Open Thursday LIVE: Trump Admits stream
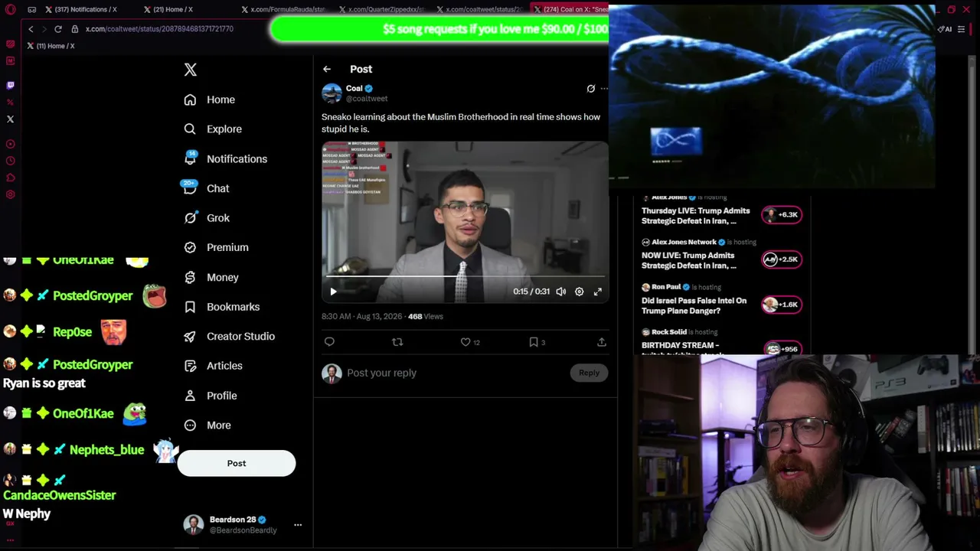This screenshot has width=980, height=551. tap(696, 216)
